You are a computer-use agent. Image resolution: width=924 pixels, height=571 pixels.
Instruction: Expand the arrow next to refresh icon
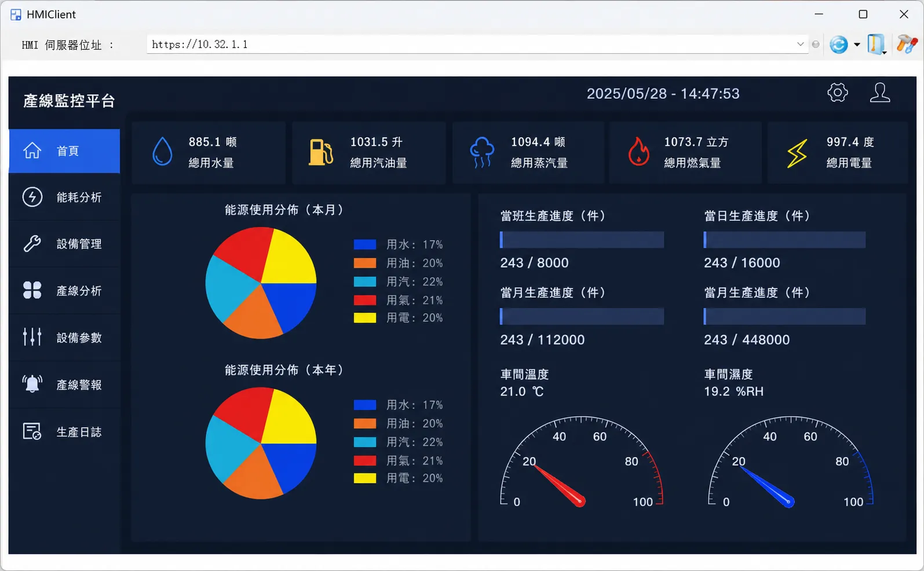pos(857,45)
